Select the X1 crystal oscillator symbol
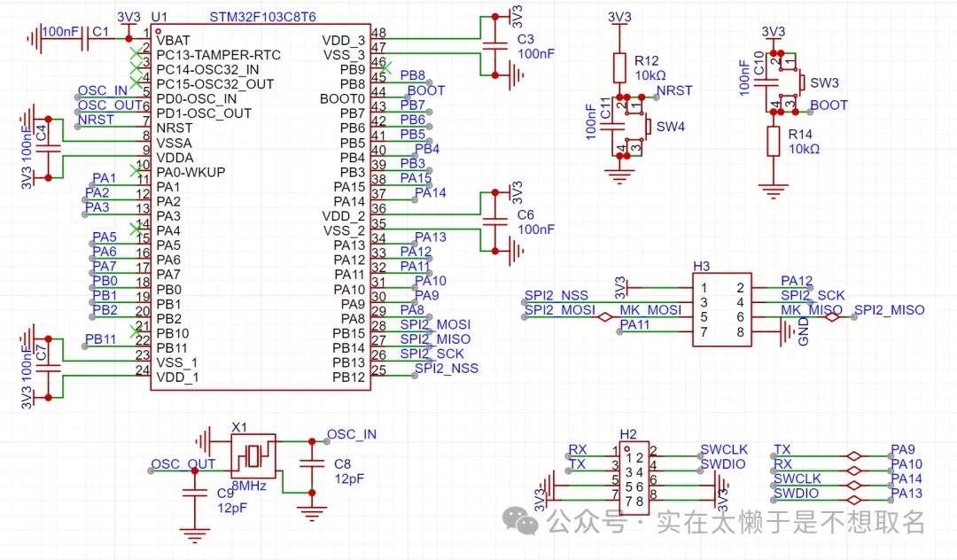 click(x=253, y=456)
